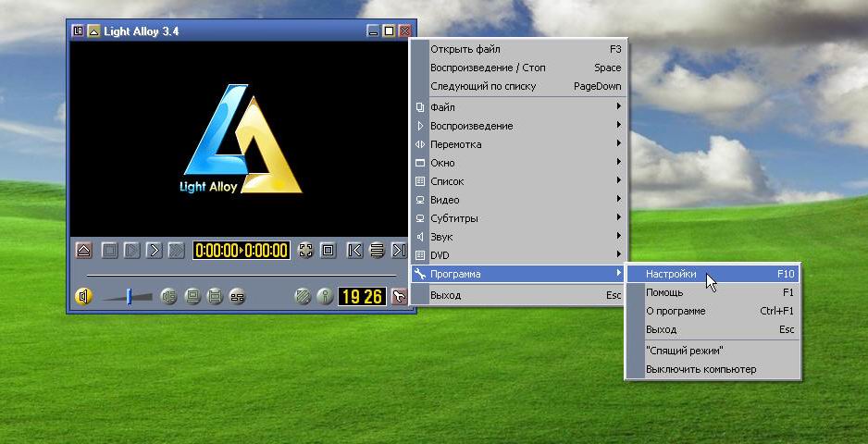Click the 0:00:00 time counter display
This screenshot has height=444, width=868.
click(x=242, y=251)
